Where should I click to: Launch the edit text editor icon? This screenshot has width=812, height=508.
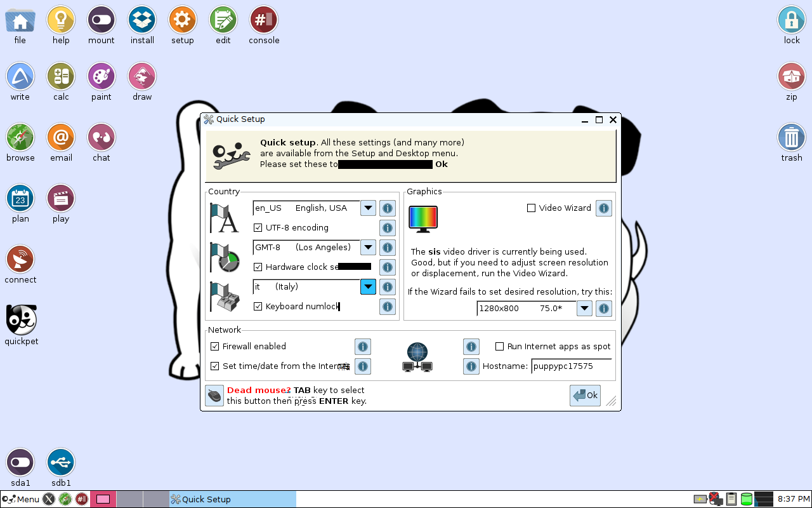223,20
